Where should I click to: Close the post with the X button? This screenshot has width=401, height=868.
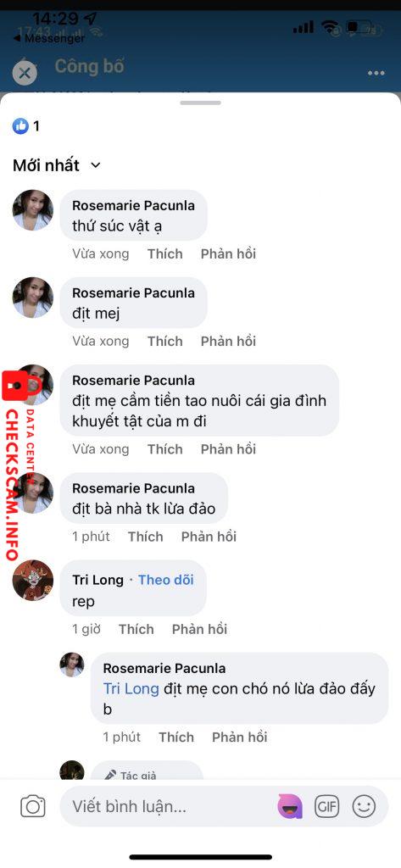25,73
